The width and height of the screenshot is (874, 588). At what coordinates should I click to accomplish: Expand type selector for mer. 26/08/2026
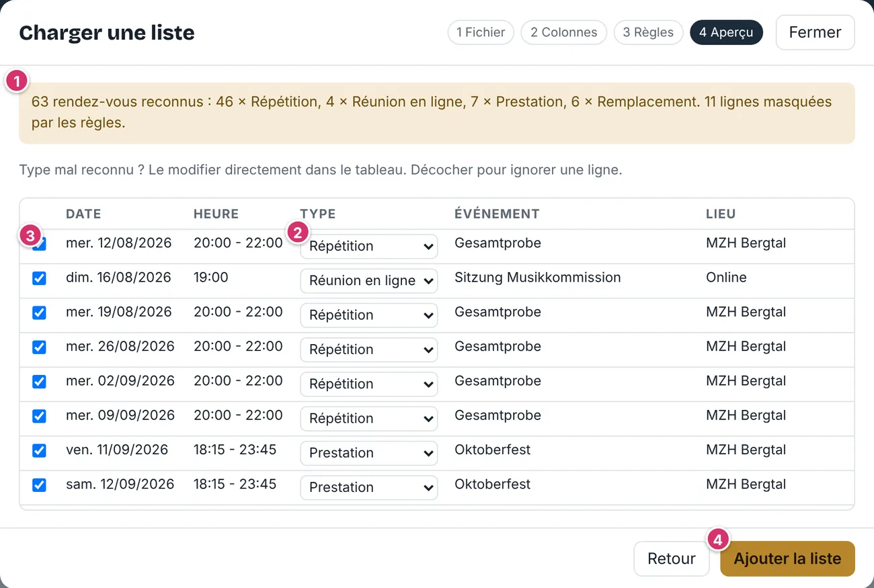369,349
